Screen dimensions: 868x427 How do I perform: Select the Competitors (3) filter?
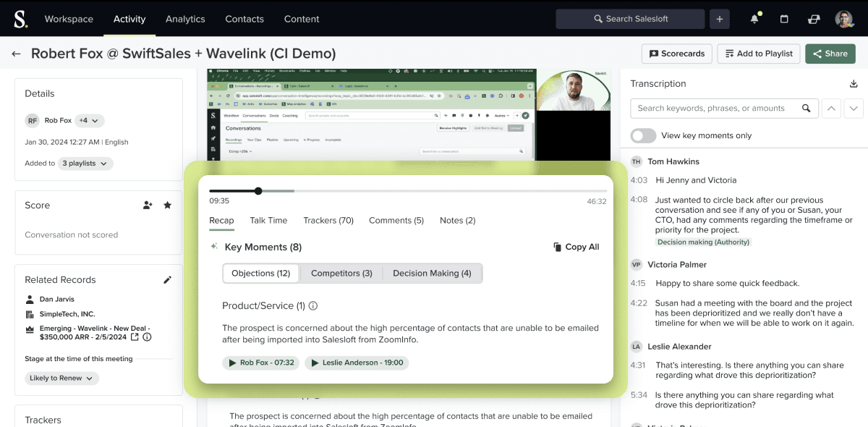[x=341, y=273]
